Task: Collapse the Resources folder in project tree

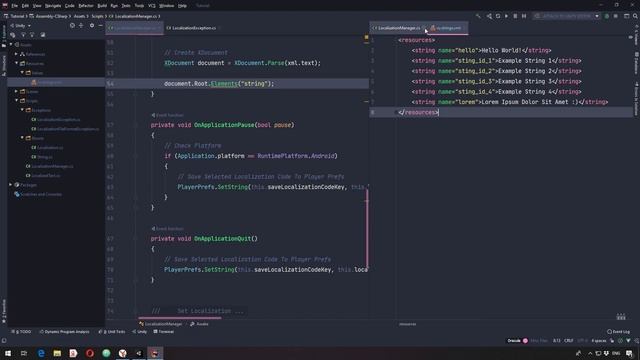Action: (x=17, y=63)
